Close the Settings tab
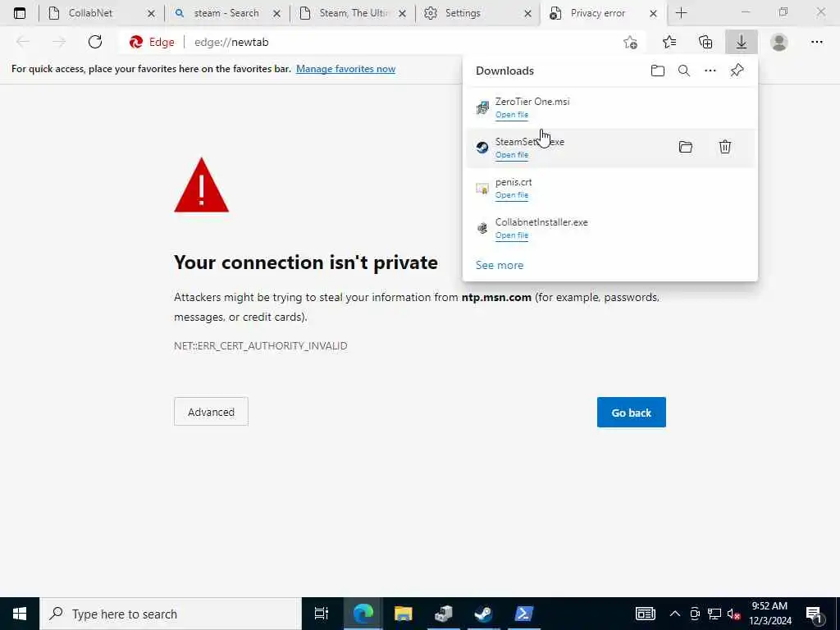 click(x=527, y=13)
